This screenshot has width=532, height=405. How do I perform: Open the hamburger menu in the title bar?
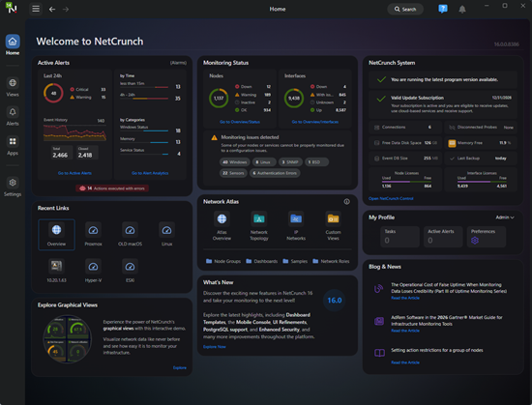point(36,9)
